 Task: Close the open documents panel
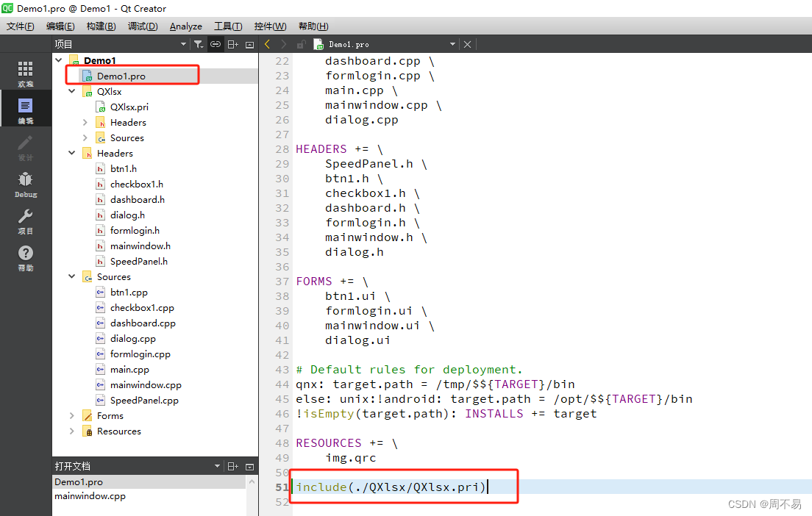coord(249,466)
